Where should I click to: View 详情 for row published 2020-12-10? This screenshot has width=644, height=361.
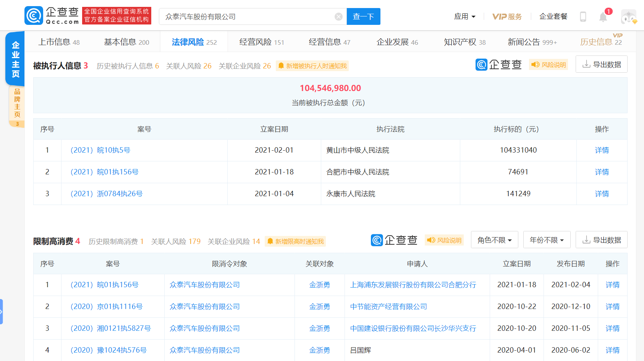tap(613, 307)
